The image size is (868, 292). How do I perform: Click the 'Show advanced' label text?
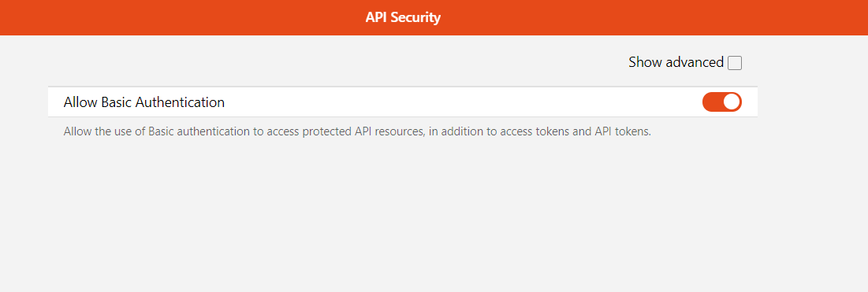click(676, 62)
